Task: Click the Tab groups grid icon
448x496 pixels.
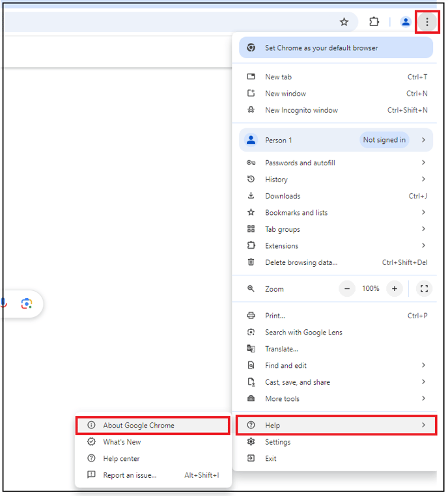Action: coord(251,228)
